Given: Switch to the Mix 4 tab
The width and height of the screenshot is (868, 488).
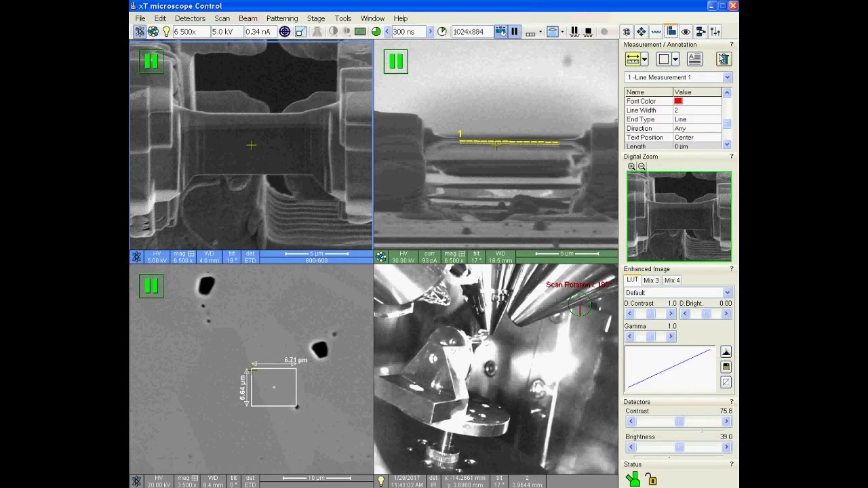Looking at the screenshot, I should click(x=672, y=280).
